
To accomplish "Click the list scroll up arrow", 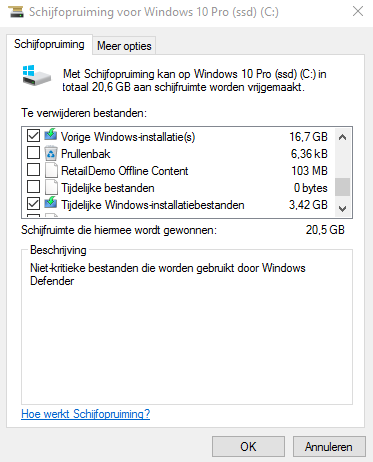I will [342, 137].
